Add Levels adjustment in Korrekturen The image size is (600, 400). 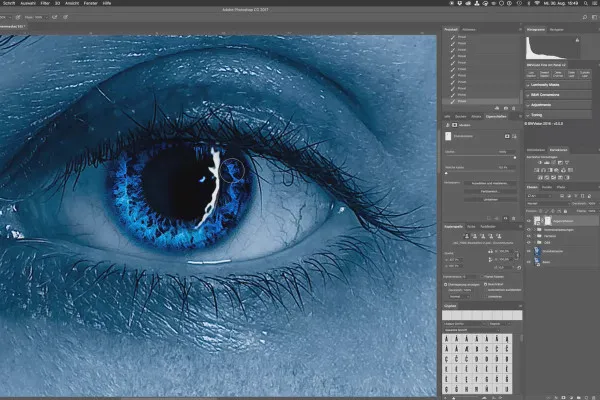(546, 162)
